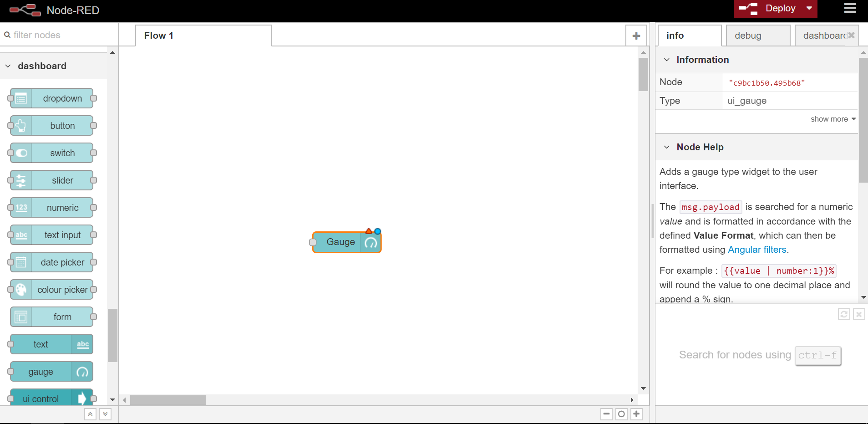Click the ctrl-f shortcut hint
868x424 pixels.
tap(817, 355)
